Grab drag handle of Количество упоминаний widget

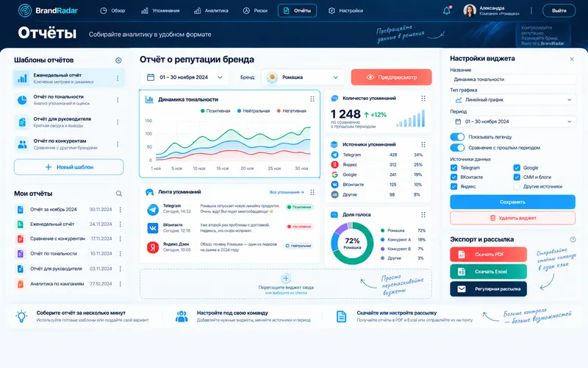pos(423,99)
